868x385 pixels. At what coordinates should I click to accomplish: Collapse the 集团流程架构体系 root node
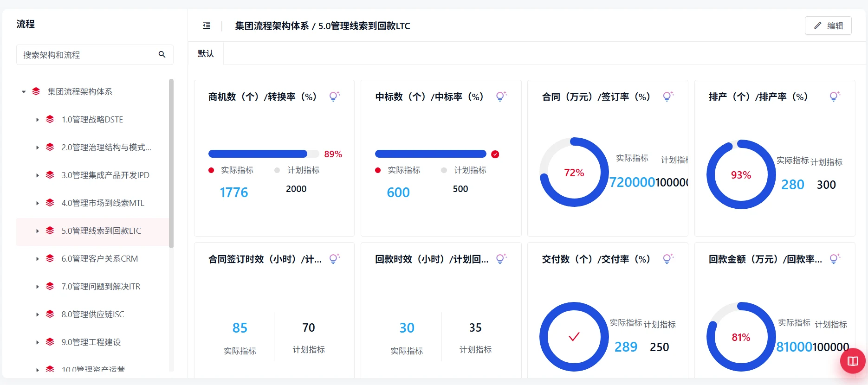pos(24,92)
